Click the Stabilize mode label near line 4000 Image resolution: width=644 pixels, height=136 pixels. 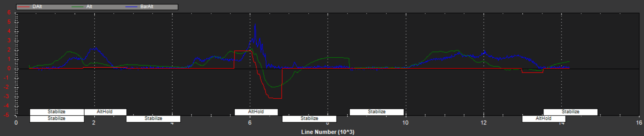click(153, 118)
